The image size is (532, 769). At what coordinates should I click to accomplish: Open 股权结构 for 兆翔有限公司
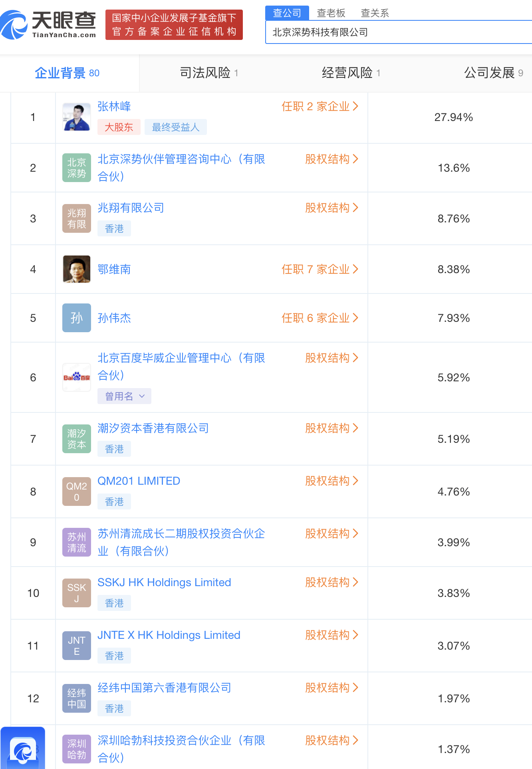point(332,208)
